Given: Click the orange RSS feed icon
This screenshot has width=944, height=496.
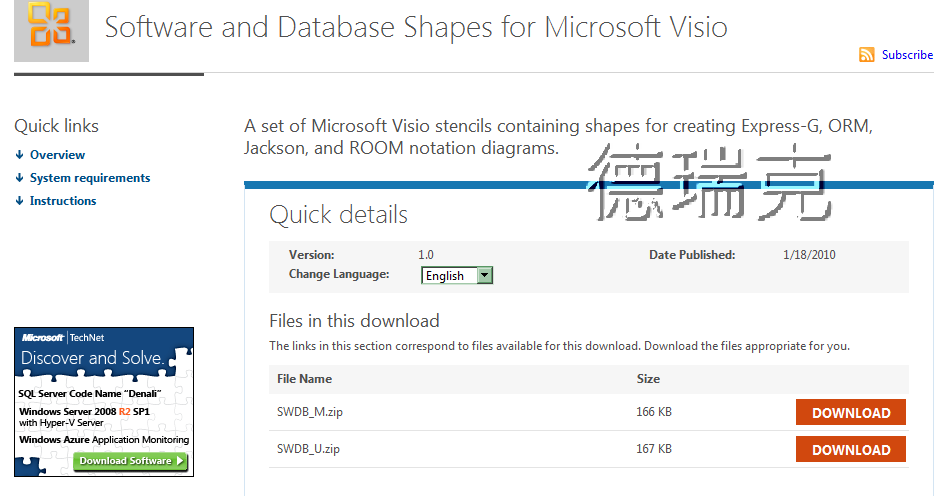Looking at the screenshot, I should [x=867, y=55].
